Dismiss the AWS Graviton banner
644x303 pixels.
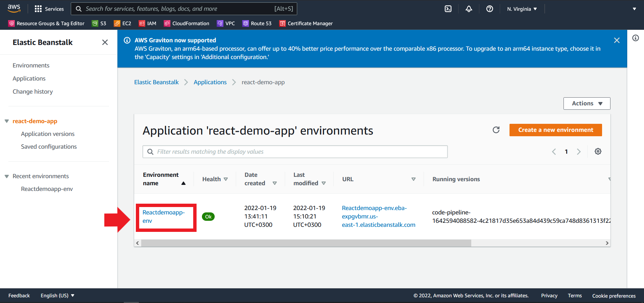point(617,40)
